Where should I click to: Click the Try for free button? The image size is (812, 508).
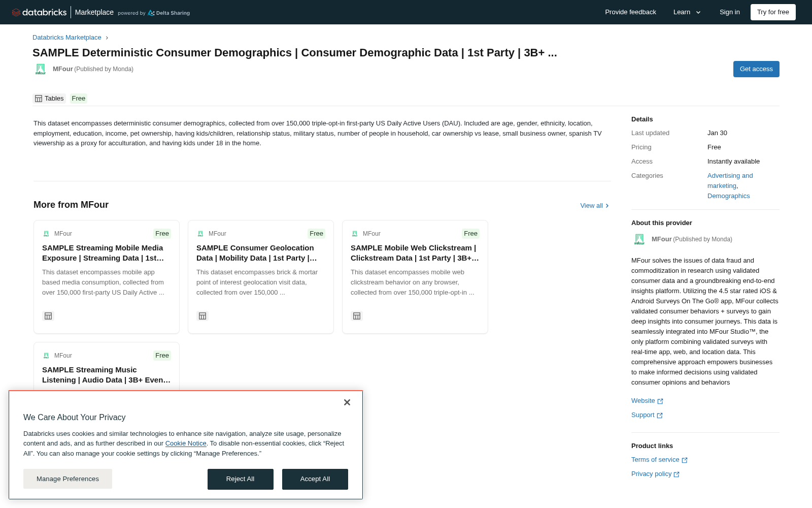pos(773,12)
